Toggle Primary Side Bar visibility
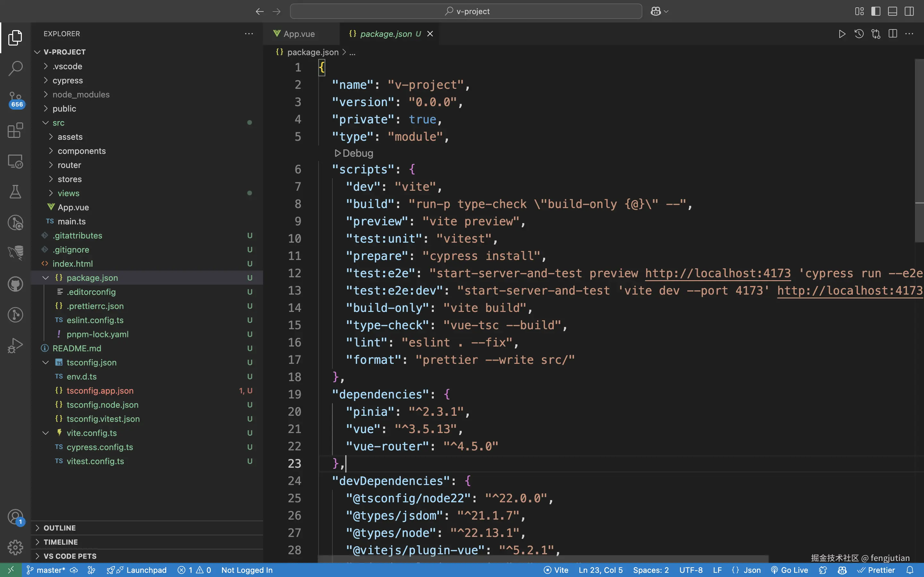This screenshot has height=577, width=924. click(x=876, y=12)
